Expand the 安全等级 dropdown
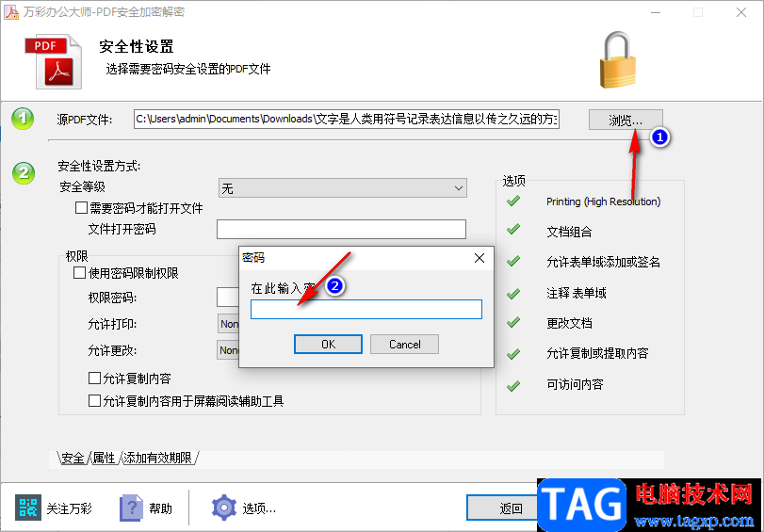Image resolution: width=764 pixels, height=532 pixels. pos(343,188)
